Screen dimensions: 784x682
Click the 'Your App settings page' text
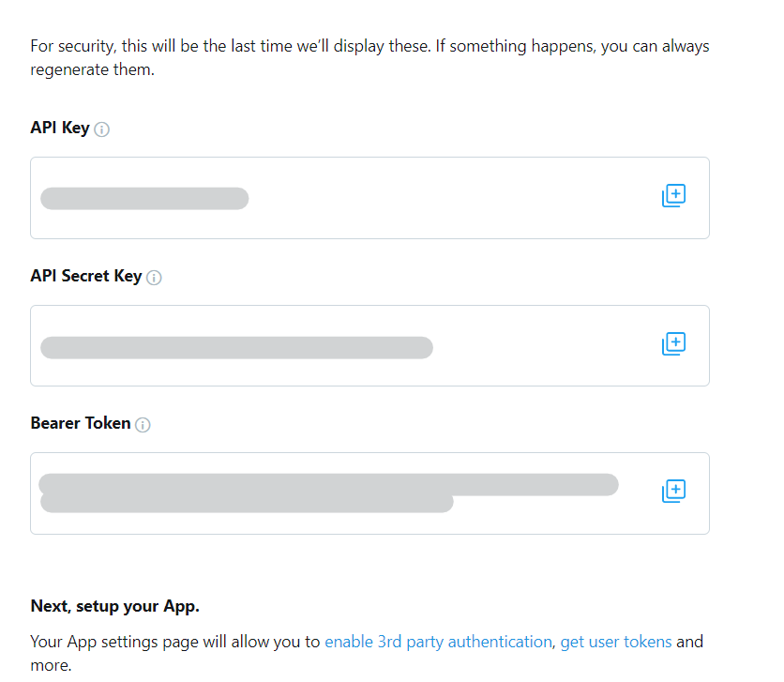click(x=176, y=642)
